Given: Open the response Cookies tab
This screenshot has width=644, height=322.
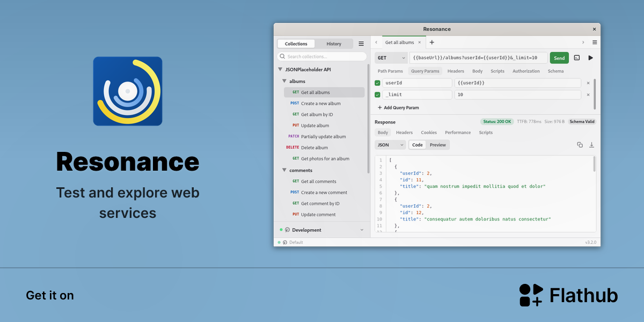Looking at the screenshot, I should coord(429,133).
